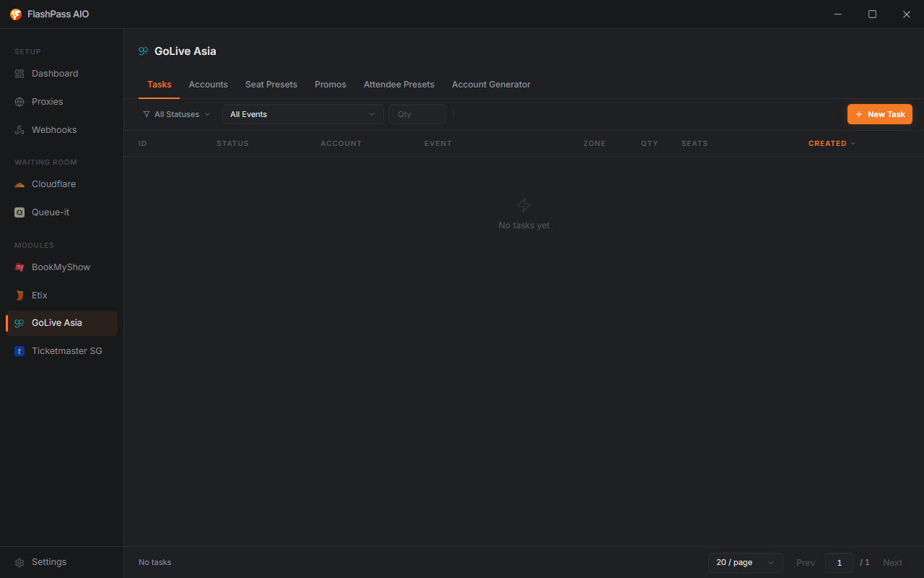This screenshot has width=924, height=578.
Task: Click the plus icon on New Task
Action: (859, 114)
